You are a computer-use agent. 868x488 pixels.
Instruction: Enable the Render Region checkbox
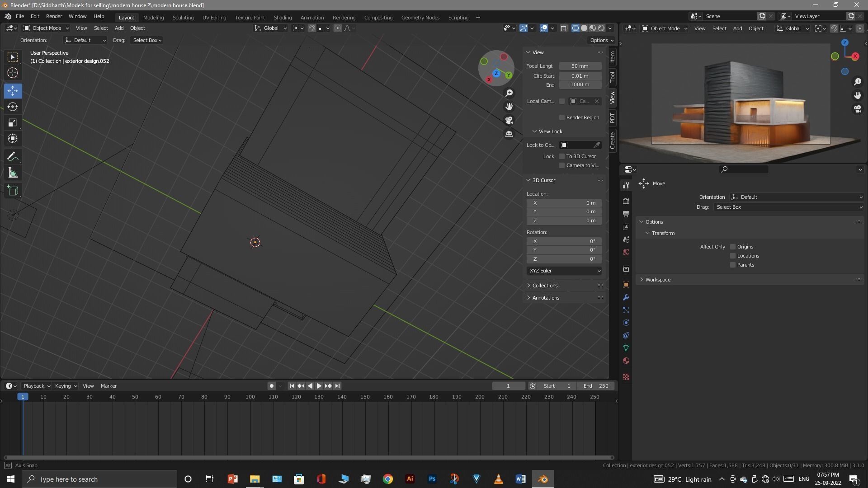pos(562,117)
